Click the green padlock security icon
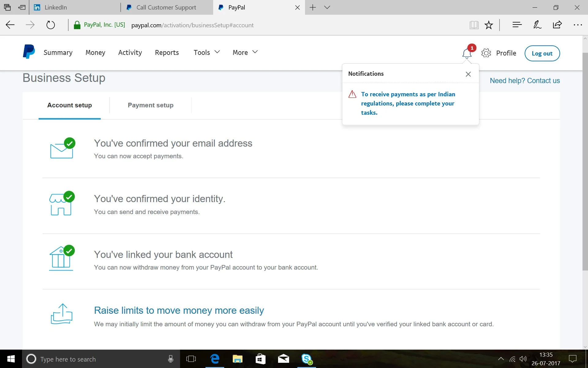588x368 pixels. [77, 25]
